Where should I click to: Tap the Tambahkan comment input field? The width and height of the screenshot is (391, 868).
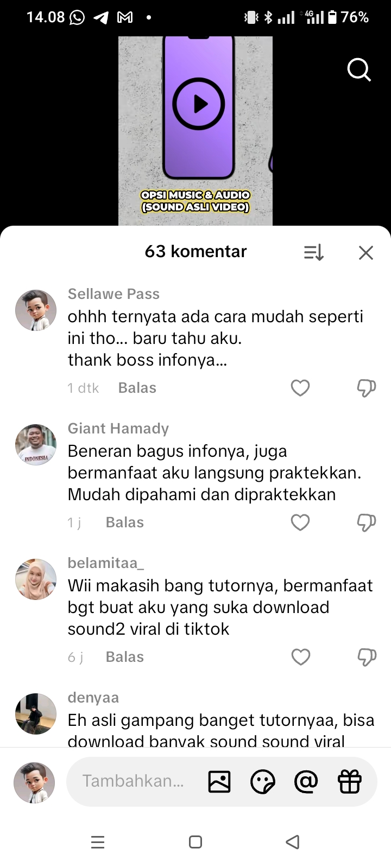click(x=133, y=781)
